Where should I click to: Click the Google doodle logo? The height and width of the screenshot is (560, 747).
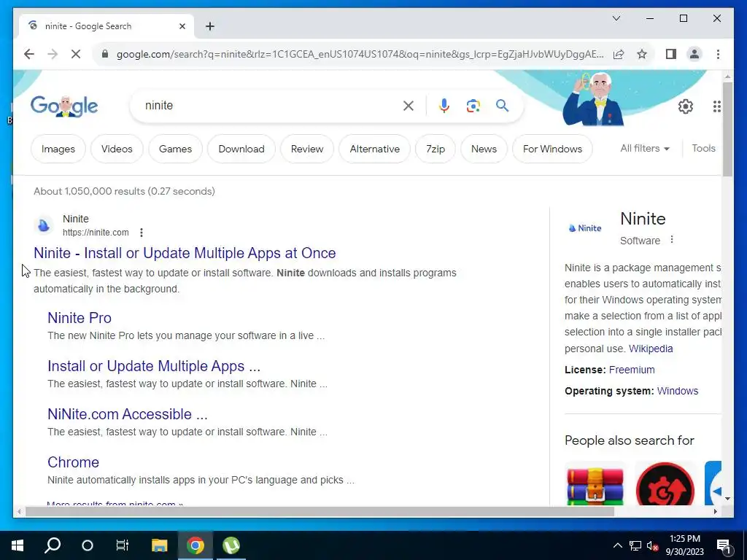coord(64,106)
